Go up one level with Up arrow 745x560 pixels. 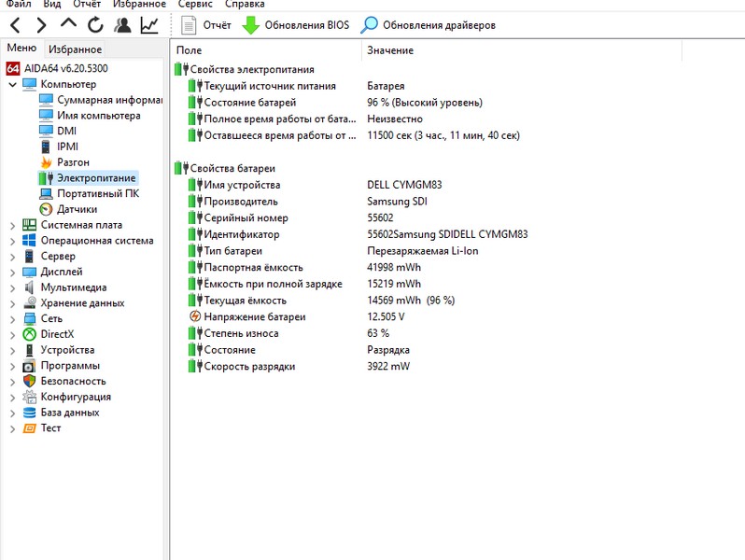[68, 24]
